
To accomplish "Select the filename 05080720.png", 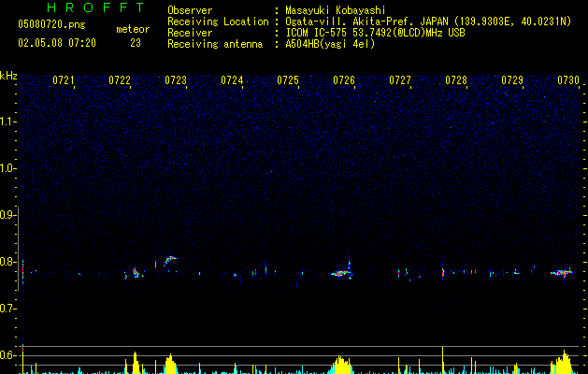I will [x=51, y=24].
